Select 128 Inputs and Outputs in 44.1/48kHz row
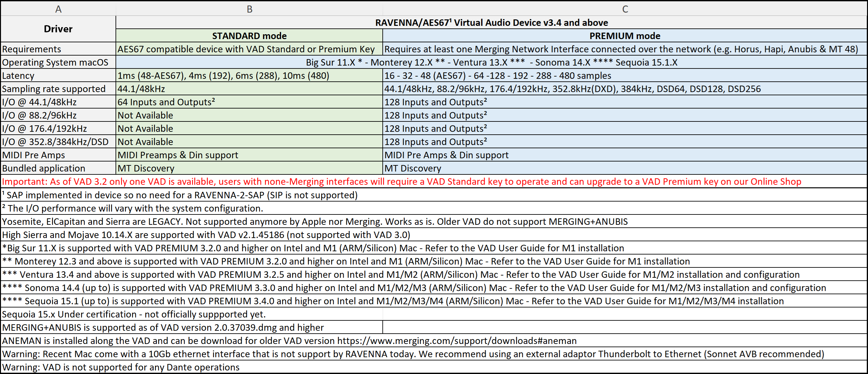Image resolution: width=868 pixels, height=374 pixels. point(625,102)
